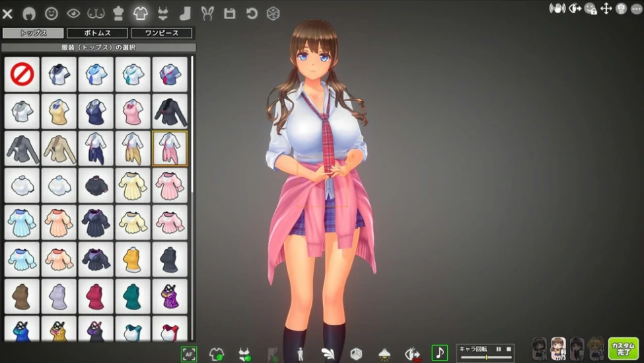Open the face category smiley icon
644x363 pixels.
pyautogui.click(x=52, y=14)
